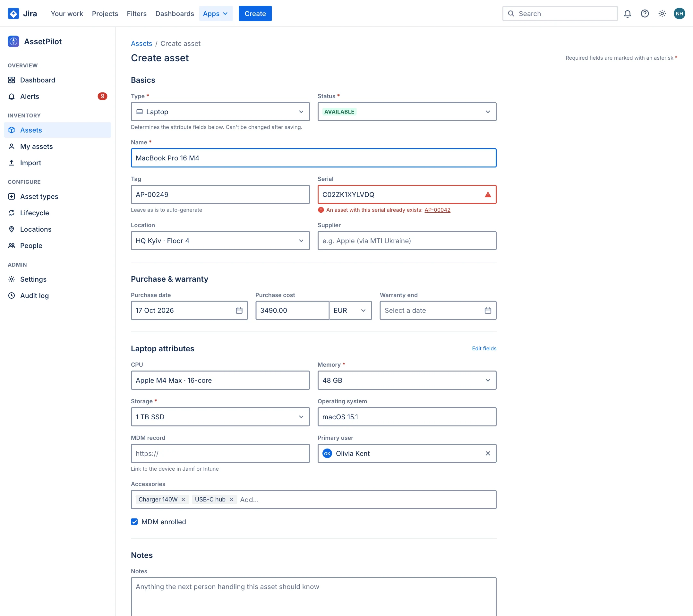Open the Location HQ Kyiv dropdown
Viewport: 693px width, 616px height.
(x=220, y=241)
